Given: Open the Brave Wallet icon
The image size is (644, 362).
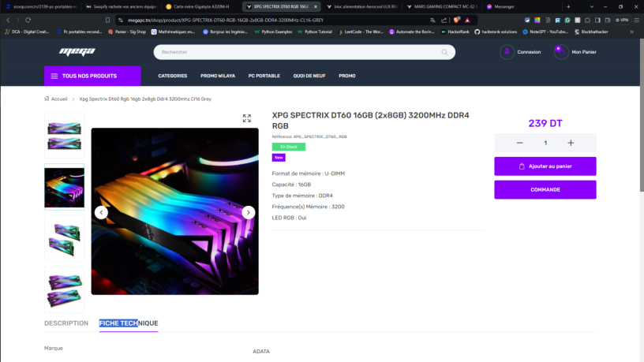Looking at the screenshot, I should [608, 21].
